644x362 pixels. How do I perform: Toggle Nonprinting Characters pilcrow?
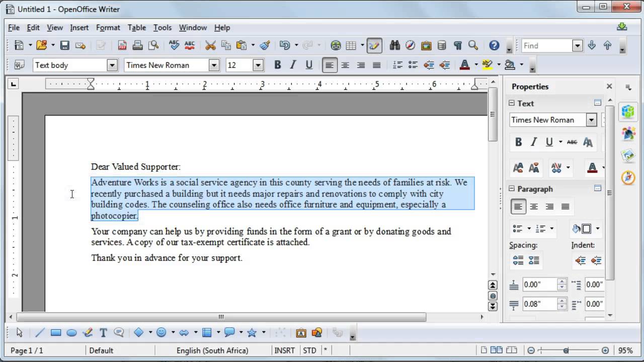[x=457, y=46]
